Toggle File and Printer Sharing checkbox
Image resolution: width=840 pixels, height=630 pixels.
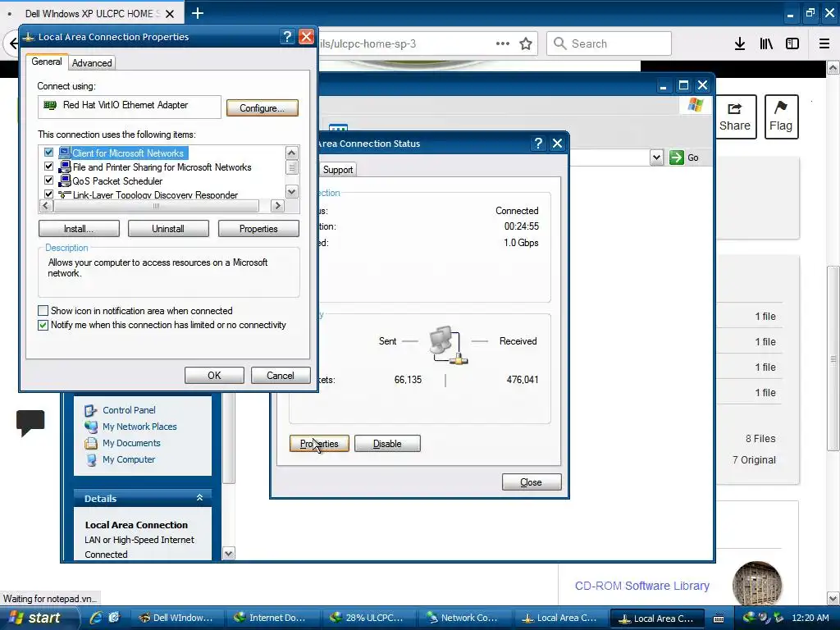(48, 167)
